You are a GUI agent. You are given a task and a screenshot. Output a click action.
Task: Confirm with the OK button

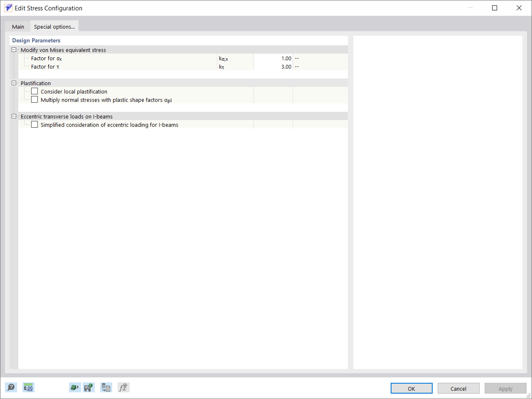[411, 388]
